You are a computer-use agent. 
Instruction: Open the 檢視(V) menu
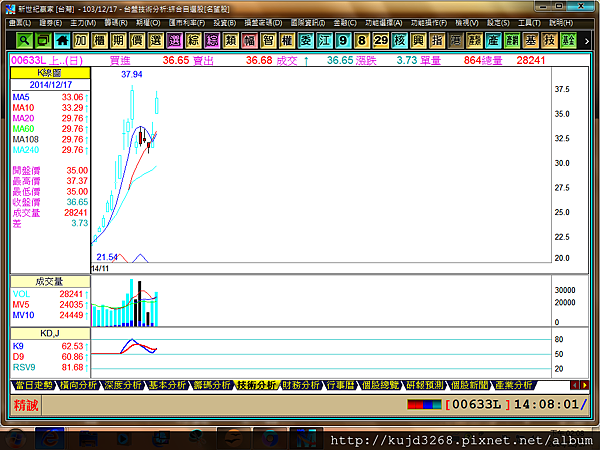point(467,23)
